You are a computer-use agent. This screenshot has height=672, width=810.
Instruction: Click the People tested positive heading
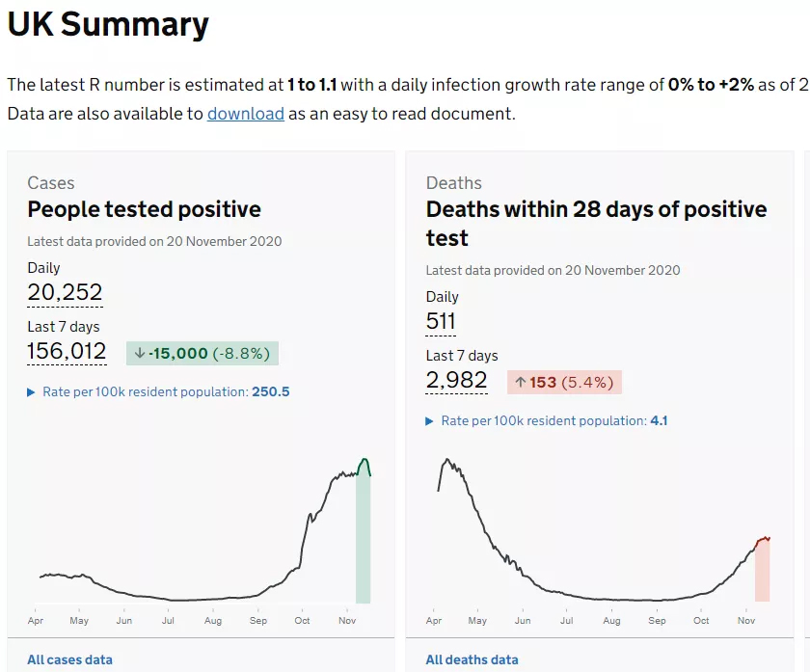144,209
